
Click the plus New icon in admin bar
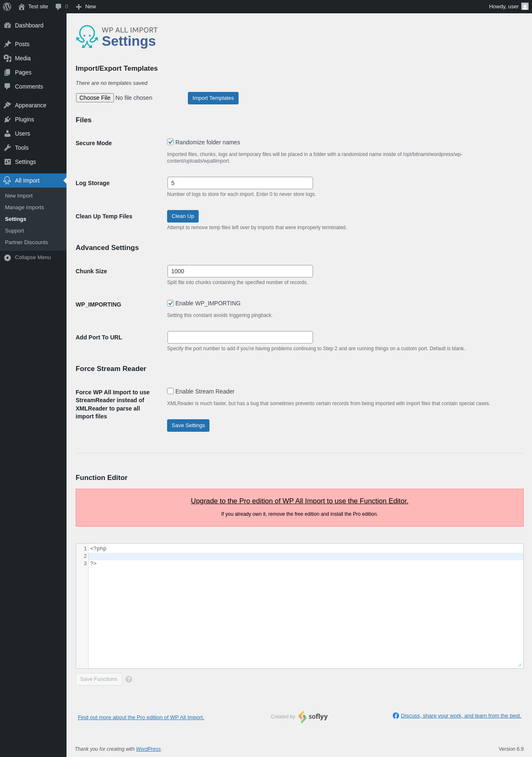coord(79,7)
